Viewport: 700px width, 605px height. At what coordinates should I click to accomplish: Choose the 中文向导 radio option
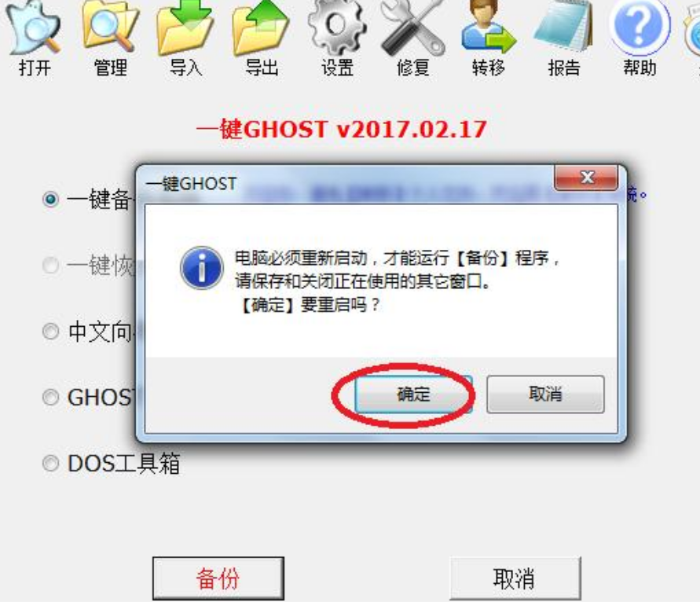pos(50,332)
